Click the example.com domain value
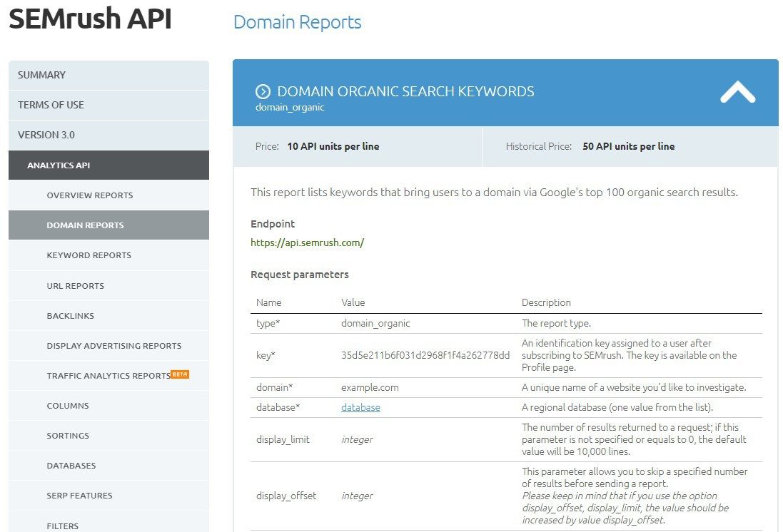This screenshot has height=532, width=783. pyautogui.click(x=370, y=387)
